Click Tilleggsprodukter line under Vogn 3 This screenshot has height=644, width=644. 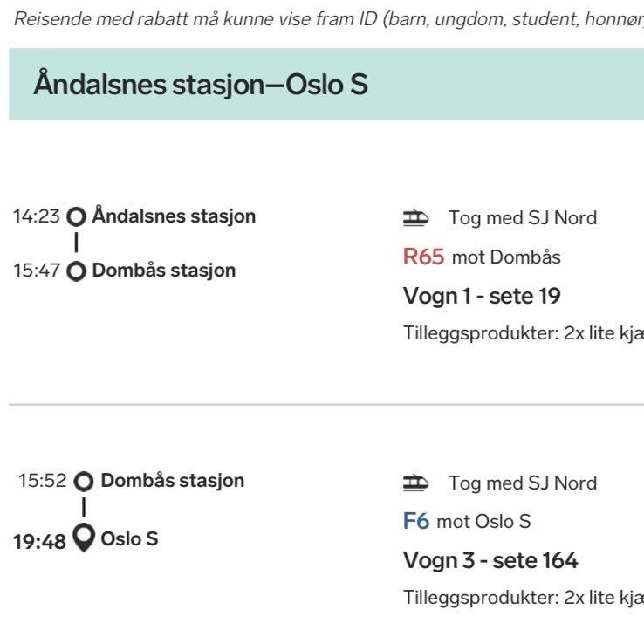pos(523,598)
